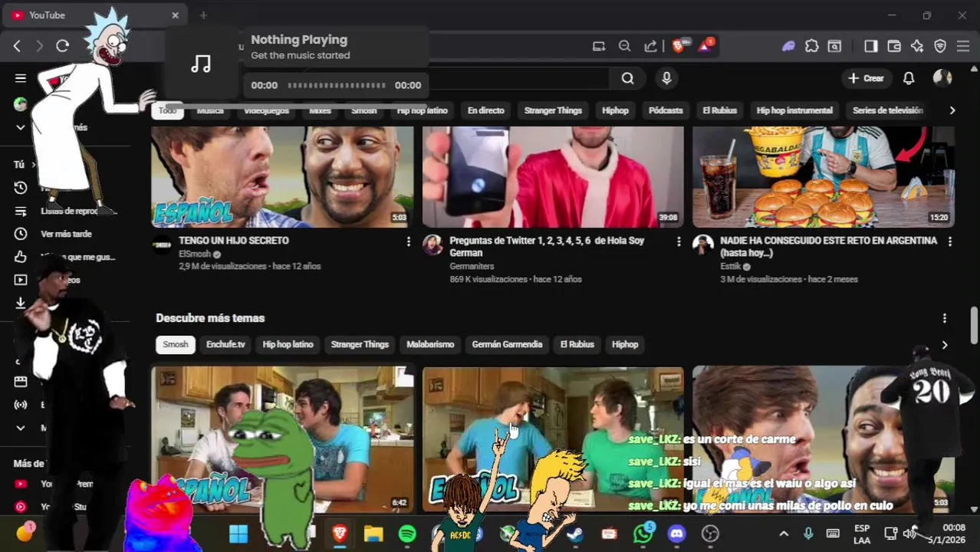Expand the lower sidebar section chevron
The width and height of the screenshot is (980, 552).
[x=21, y=428]
